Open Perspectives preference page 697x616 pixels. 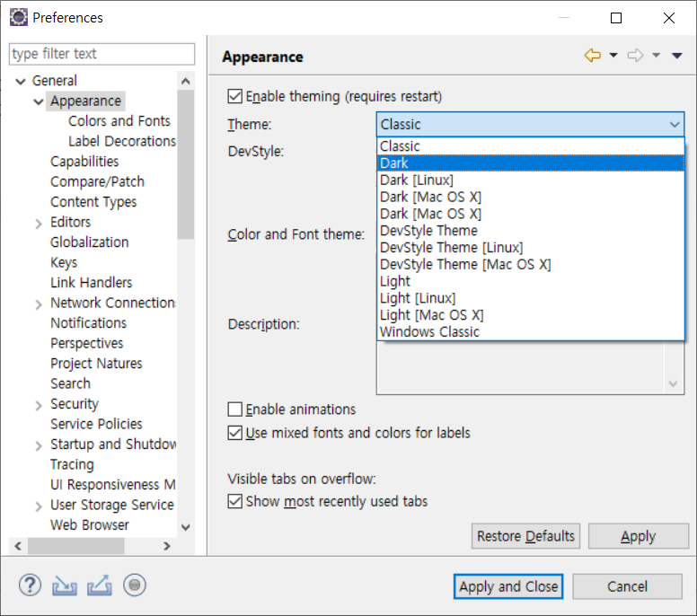(x=87, y=343)
